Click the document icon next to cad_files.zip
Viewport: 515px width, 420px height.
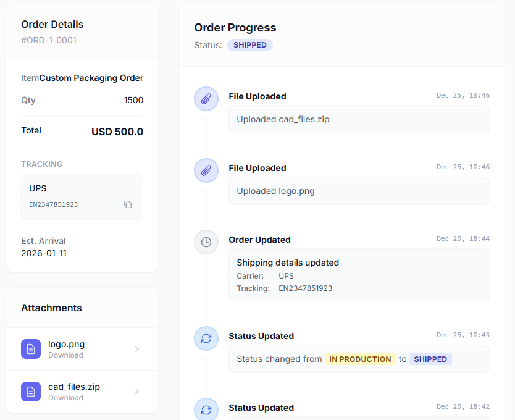click(31, 392)
